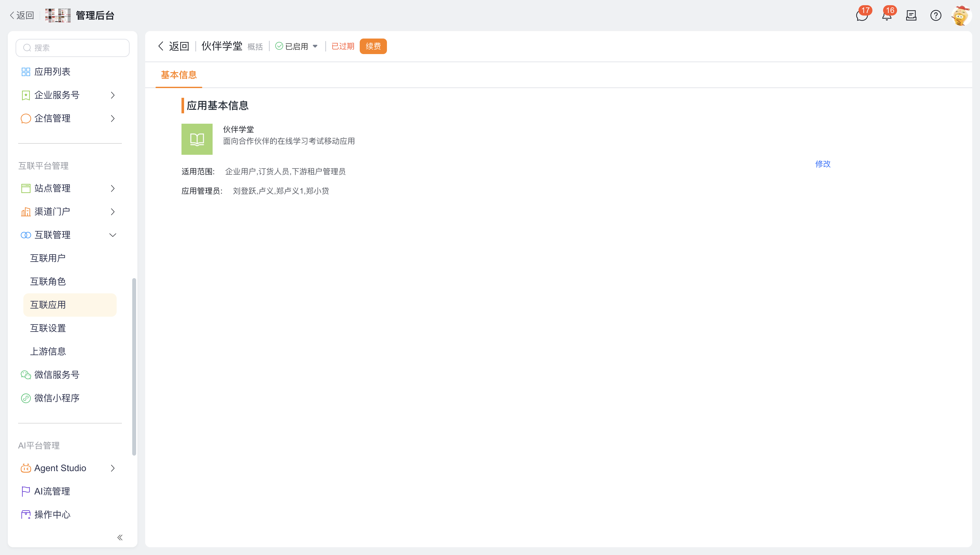Open 应用列表 in the sidebar
980x555 pixels.
click(x=52, y=72)
